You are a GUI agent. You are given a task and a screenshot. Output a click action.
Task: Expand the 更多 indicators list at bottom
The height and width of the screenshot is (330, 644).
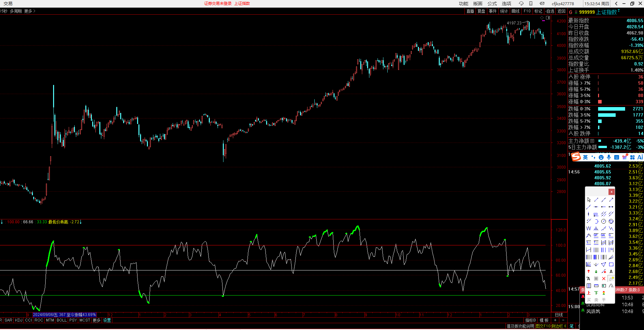click(96, 320)
